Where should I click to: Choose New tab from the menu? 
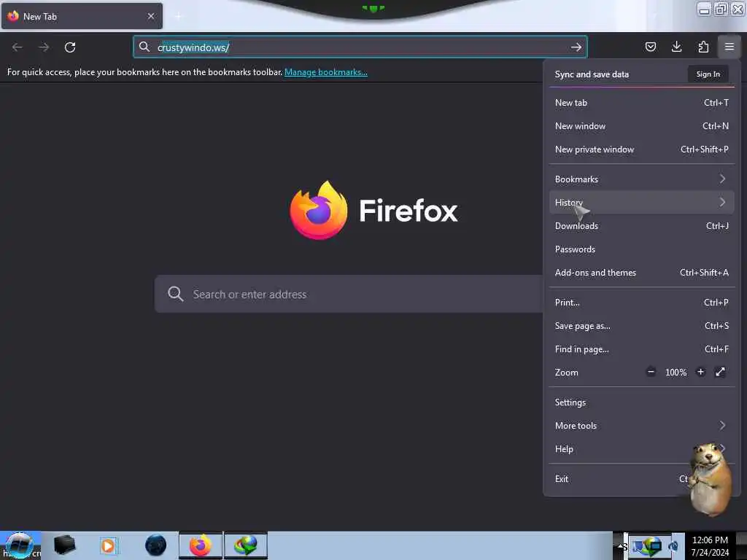pyautogui.click(x=642, y=102)
